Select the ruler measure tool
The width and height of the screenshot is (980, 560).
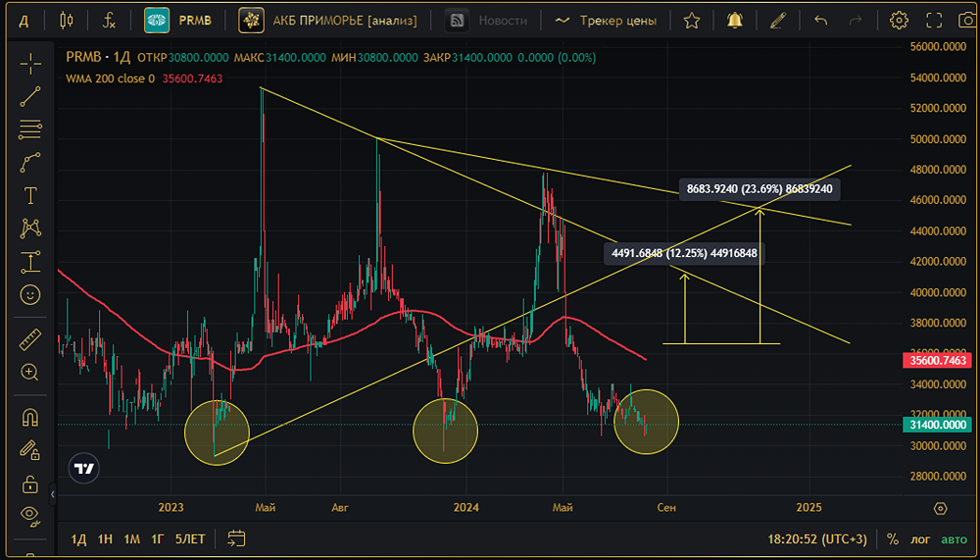pyautogui.click(x=30, y=339)
